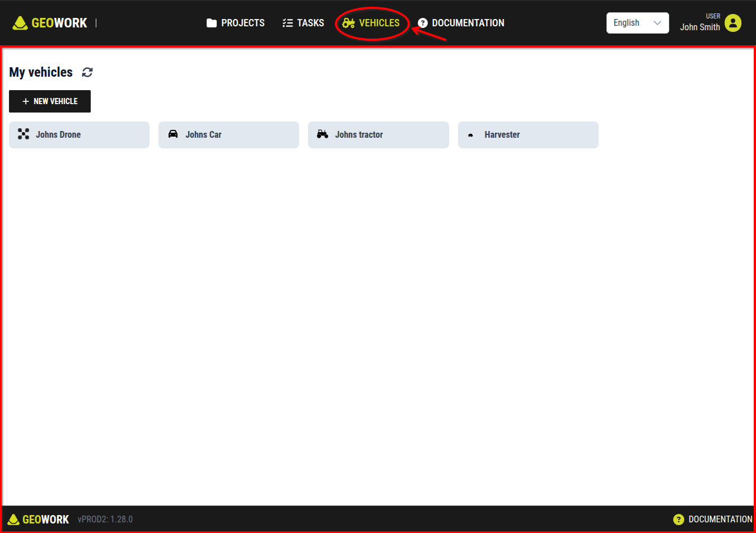This screenshot has width=756, height=533.
Task: Click the folder icon beside Projects
Action: [212, 23]
